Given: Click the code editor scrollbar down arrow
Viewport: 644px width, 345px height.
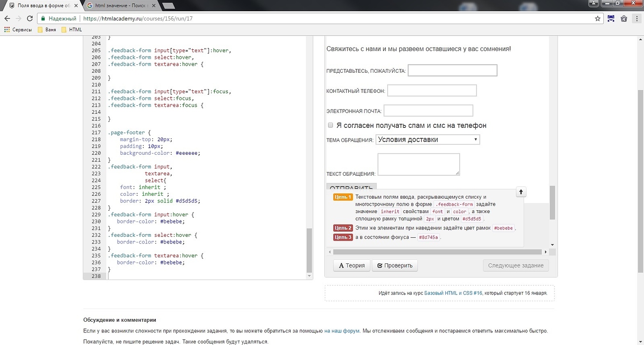Looking at the screenshot, I should tap(309, 276).
